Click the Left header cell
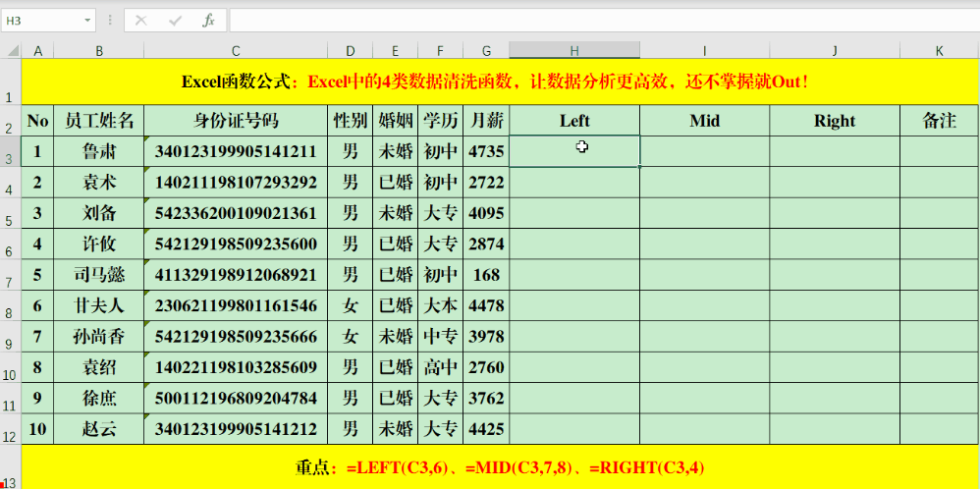This screenshot has width=980, height=489. pos(574,121)
